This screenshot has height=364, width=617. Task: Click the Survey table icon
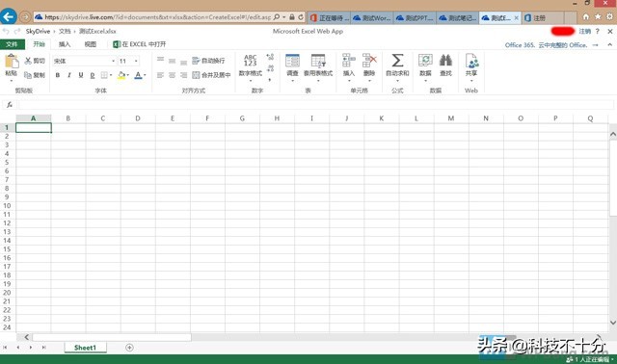292,61
